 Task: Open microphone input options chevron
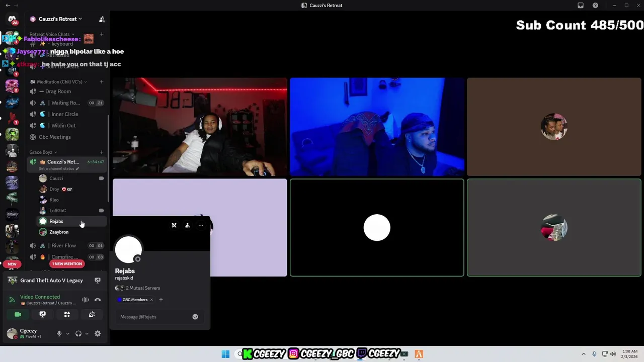pos(67,333)
